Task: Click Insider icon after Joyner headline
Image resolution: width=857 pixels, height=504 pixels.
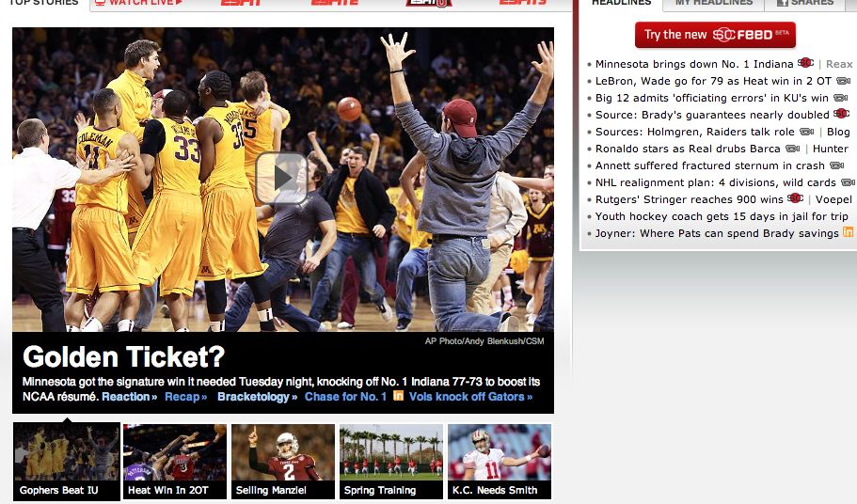Action: click(848, 232)
